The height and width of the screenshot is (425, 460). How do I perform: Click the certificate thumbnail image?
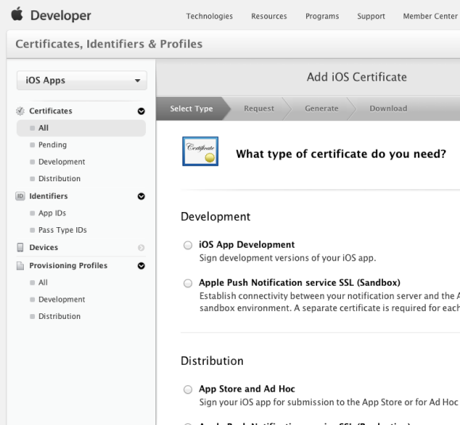point(200,151)
